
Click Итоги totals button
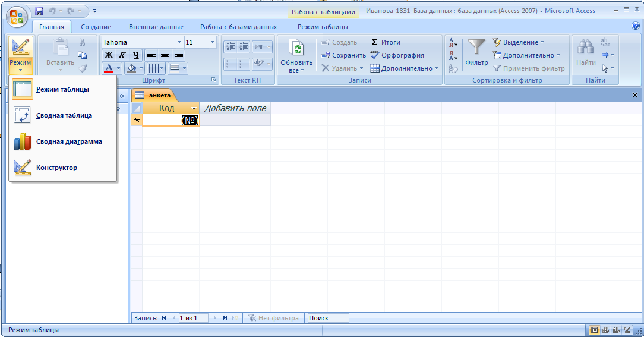(385, 42)
